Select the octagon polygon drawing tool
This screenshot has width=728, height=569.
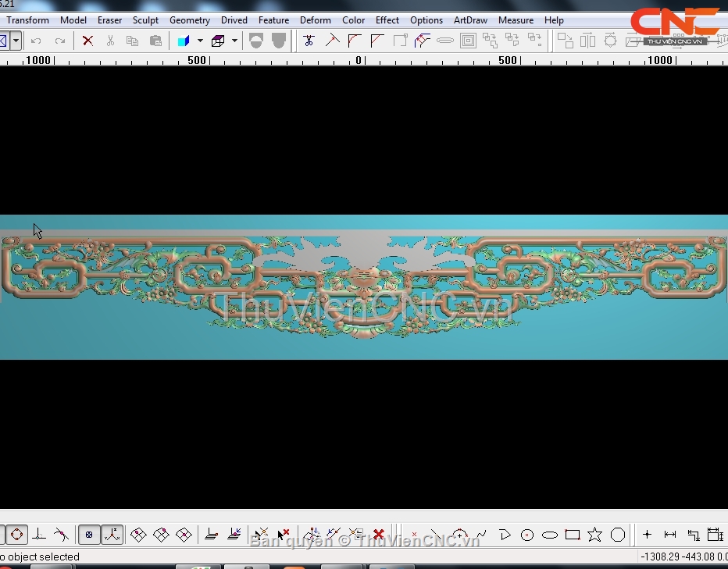[x=618, y=535]
